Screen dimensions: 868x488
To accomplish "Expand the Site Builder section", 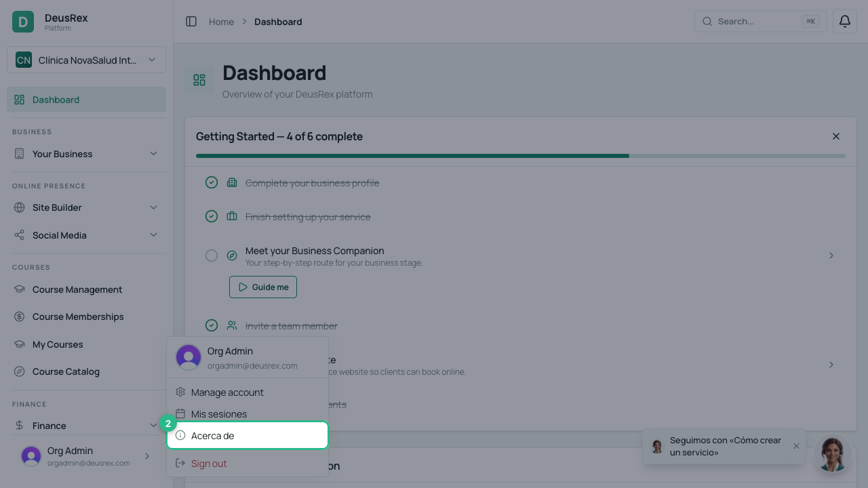I will point(153,207).
